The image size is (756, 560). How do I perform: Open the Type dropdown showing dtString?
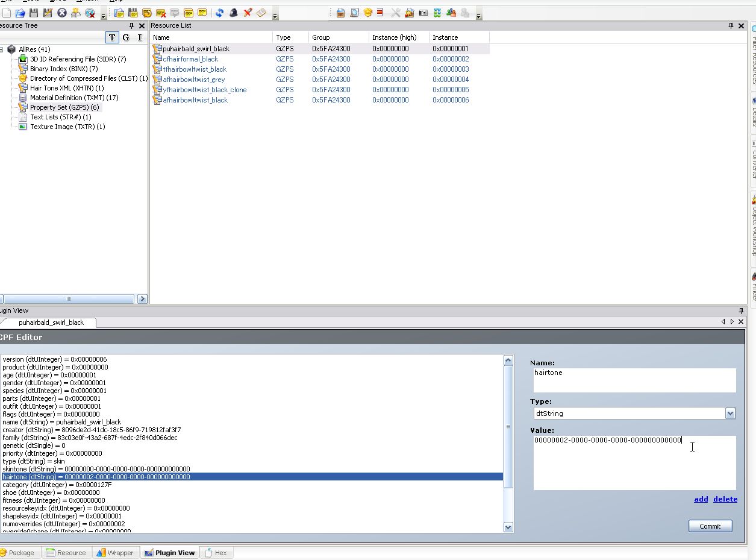click(x=730, y=414)
